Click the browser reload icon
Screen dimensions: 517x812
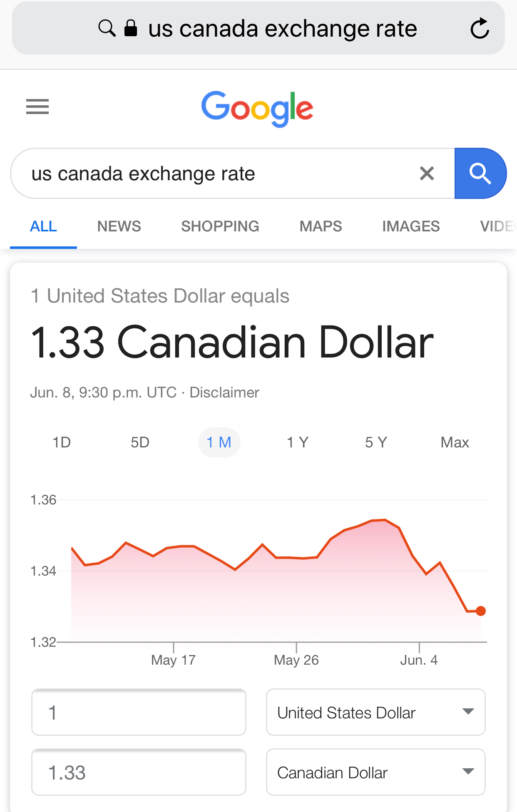[480, 28]
